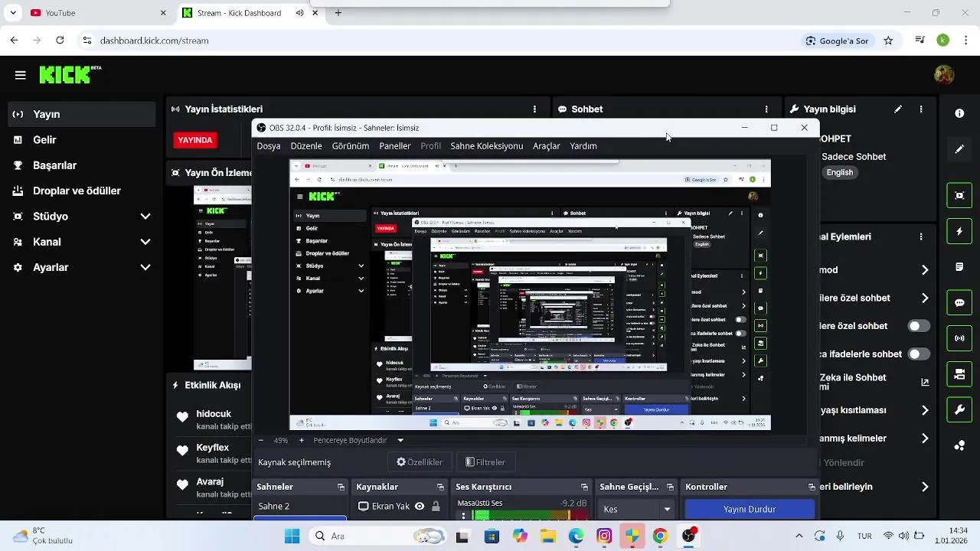Toggle the ifadelerle sohbet switch
The width and height of the screenshot is (980, 551).
pos(919,354)
